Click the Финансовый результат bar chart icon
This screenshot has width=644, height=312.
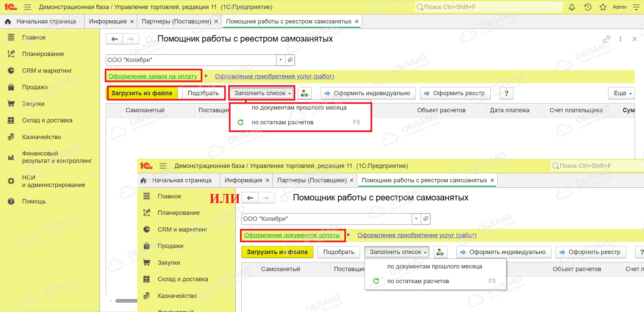click(x=11, y=157)
